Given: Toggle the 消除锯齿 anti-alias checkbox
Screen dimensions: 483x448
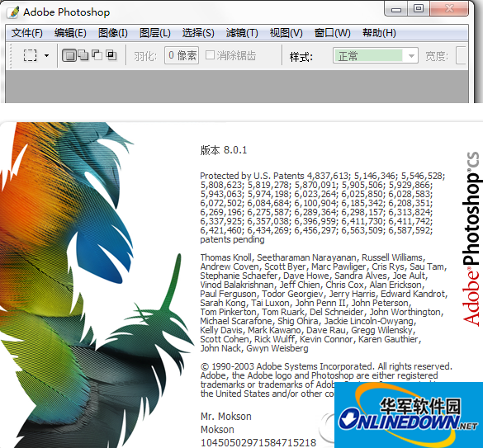Looking at the screenshot, I should tap(210, 55).
